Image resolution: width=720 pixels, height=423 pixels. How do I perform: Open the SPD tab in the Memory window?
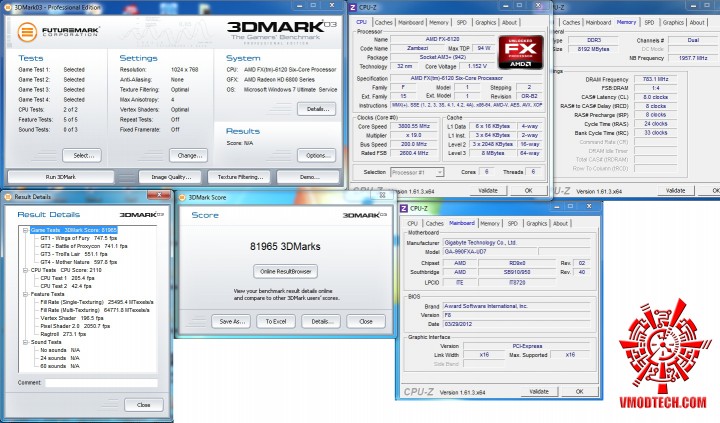pos(649,22)
